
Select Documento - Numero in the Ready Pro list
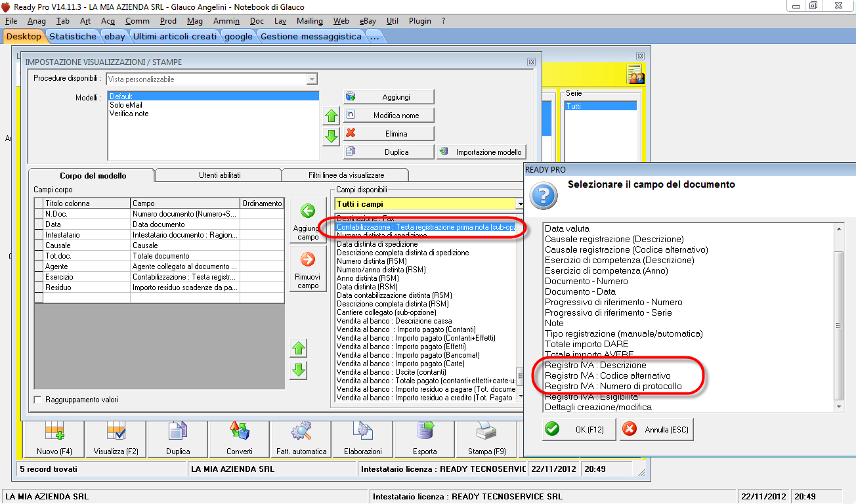688,281
